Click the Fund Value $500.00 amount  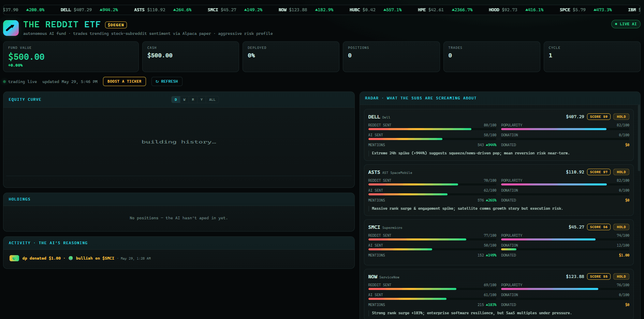(26, 57)
